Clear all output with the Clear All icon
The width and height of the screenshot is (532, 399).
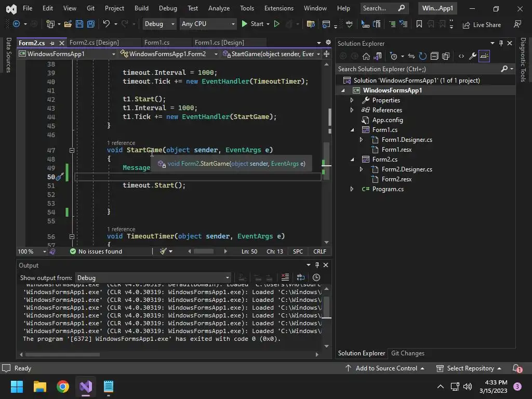(x=285, y=277)
